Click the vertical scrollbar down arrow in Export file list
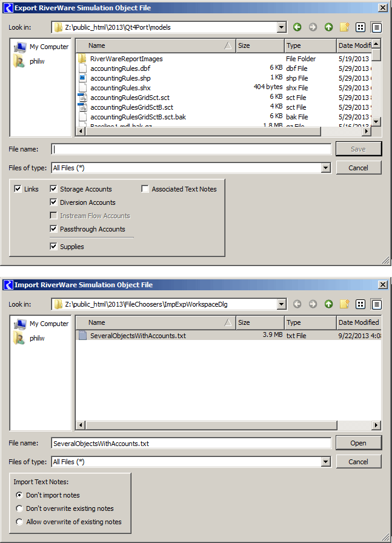Viewport: 392px width, 543px height. pos(376,122)
